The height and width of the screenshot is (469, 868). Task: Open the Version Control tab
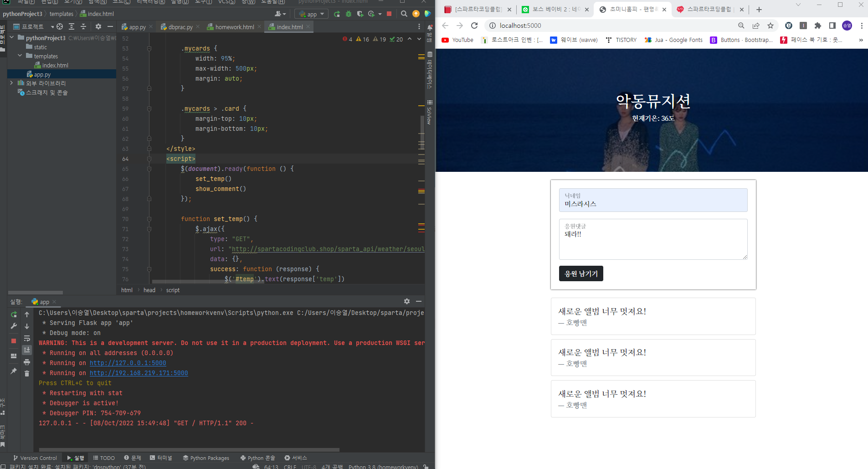point(35,458)
